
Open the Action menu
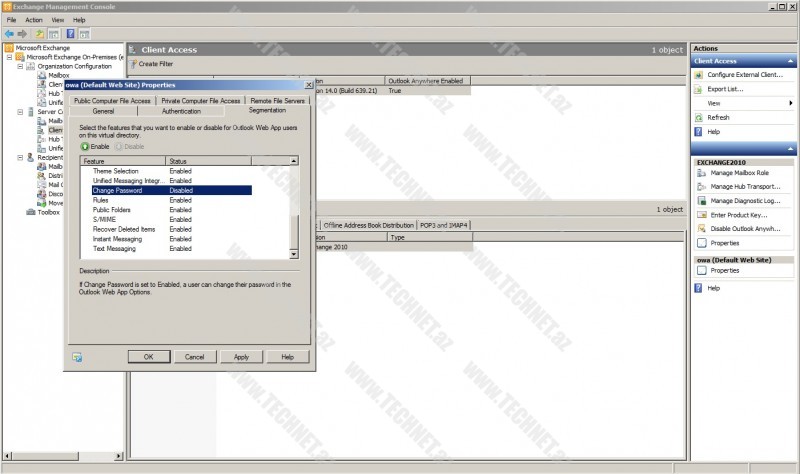[34, 20]
